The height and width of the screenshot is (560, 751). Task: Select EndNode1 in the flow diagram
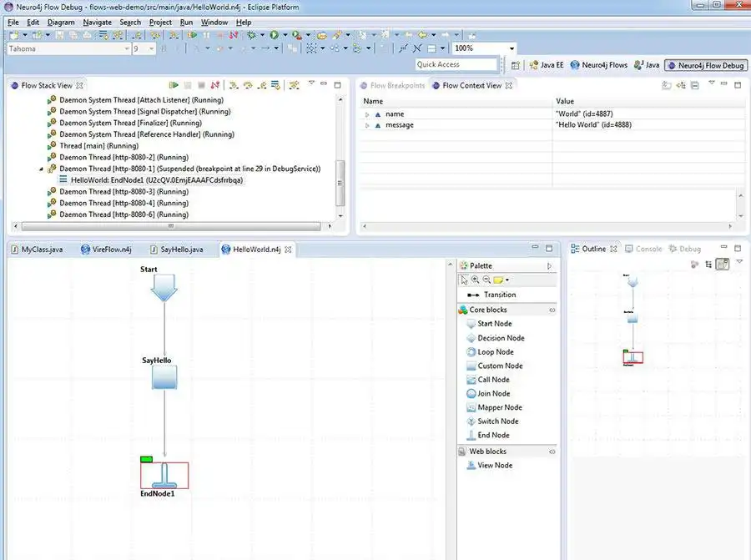coord(164,476)
